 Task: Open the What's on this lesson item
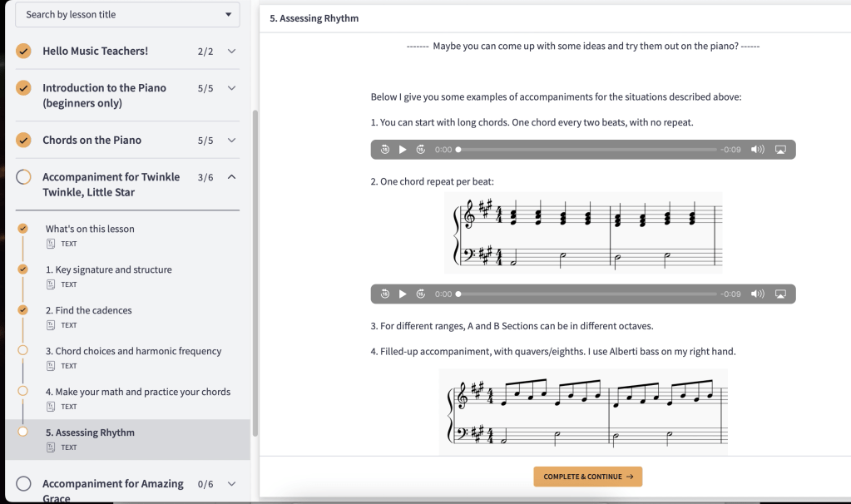(x=90, y=229)
